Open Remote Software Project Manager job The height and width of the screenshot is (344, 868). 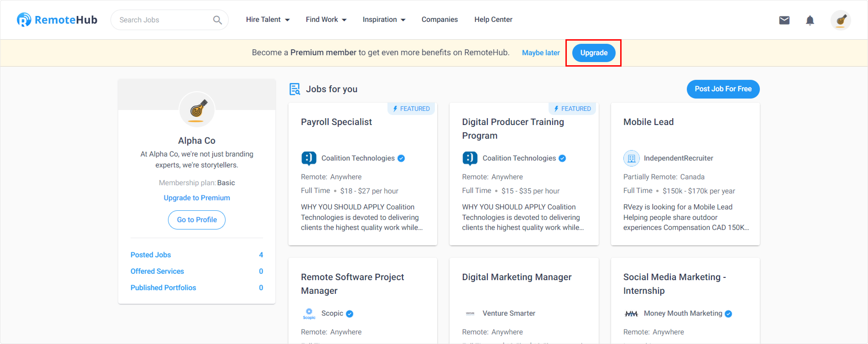(352, 284)
